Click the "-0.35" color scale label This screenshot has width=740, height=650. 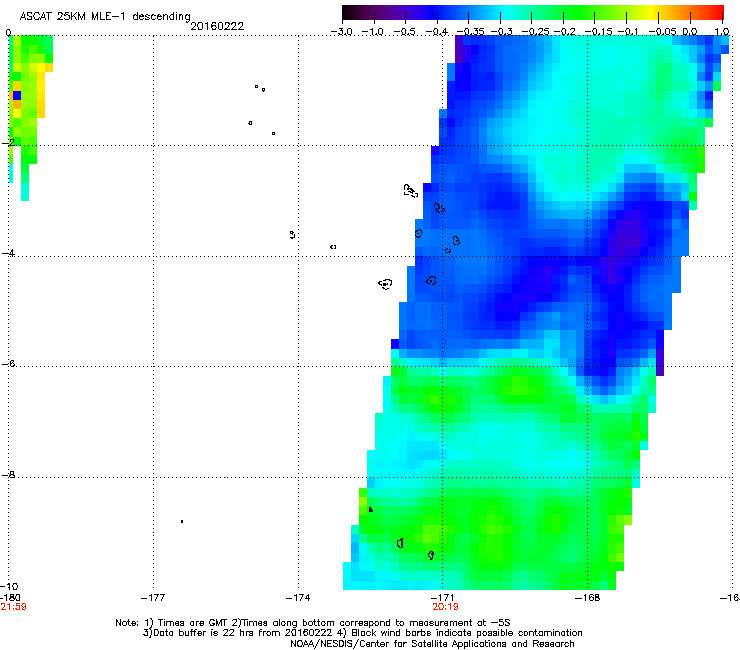click(x=470, y=32)
